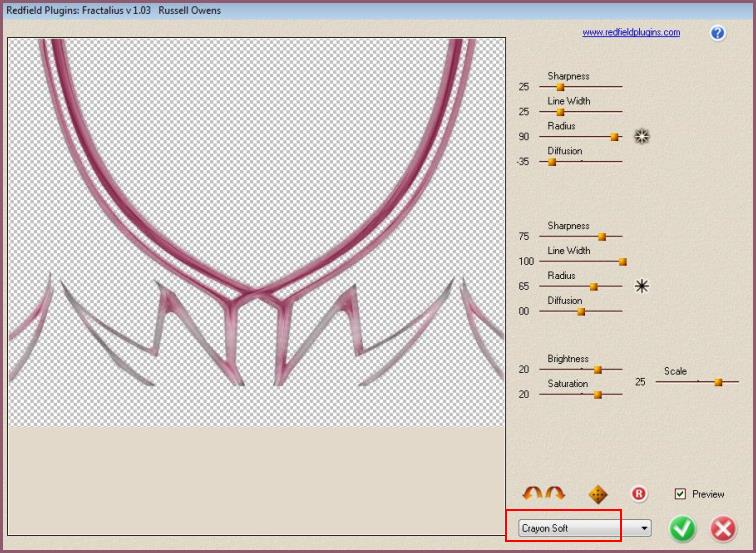
Task: Click the redo curved arrow icon
Action: pos(555,494)
